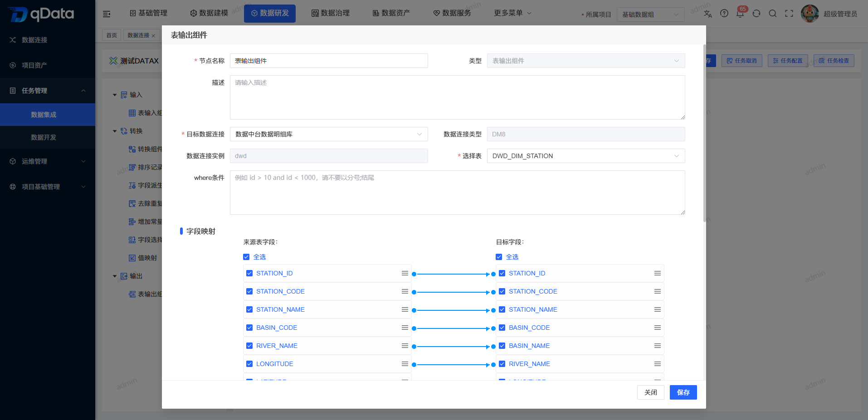Focus the 节点名称 input field

point(329,61)
